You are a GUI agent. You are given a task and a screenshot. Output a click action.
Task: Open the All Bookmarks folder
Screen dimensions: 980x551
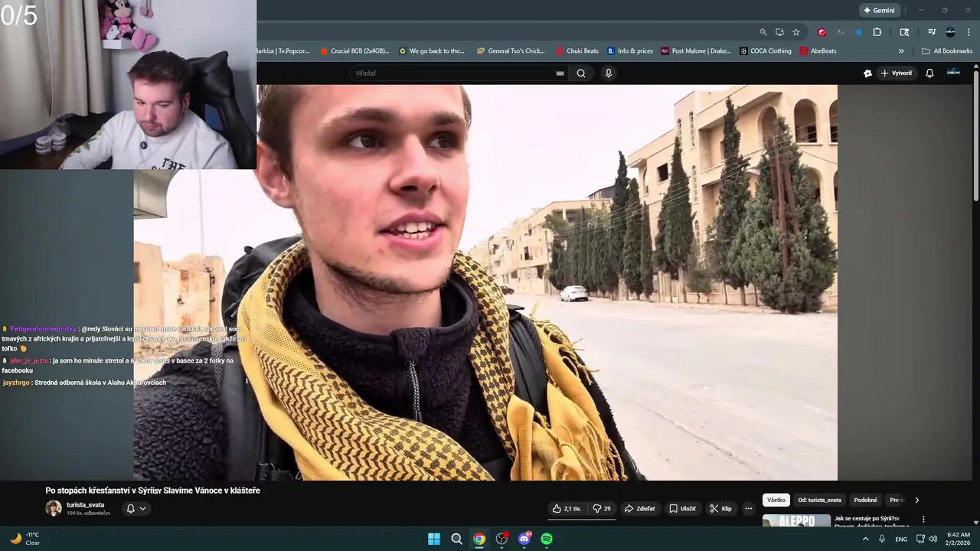(x=947, y=51)
